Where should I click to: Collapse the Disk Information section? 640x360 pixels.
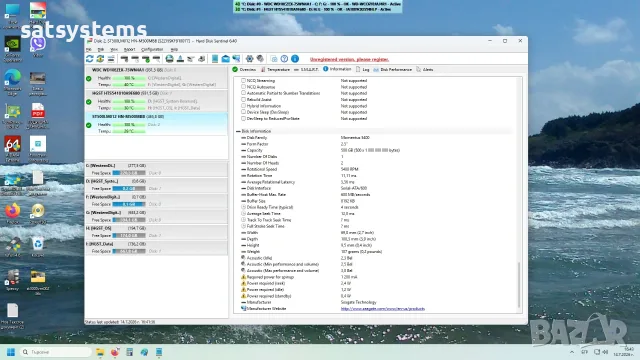pyautogui.click(x=238, y=131)
